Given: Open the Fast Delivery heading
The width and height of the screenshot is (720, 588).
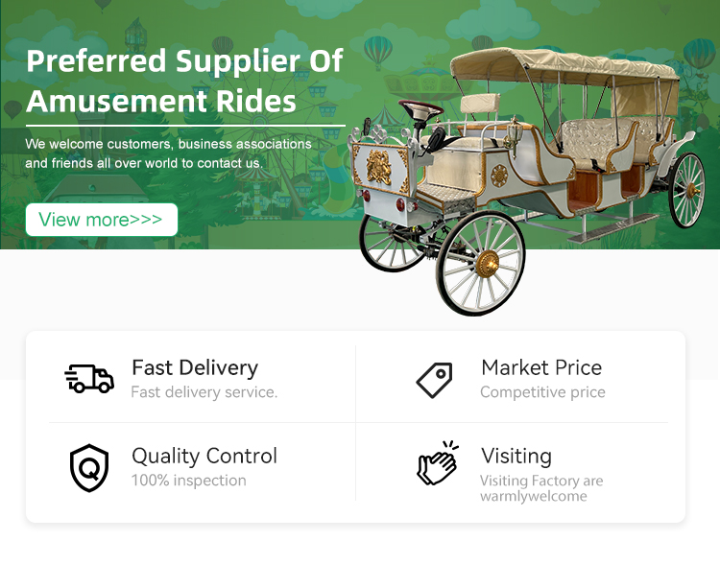Looking at the screenshot, I should (x=195, y=367).
